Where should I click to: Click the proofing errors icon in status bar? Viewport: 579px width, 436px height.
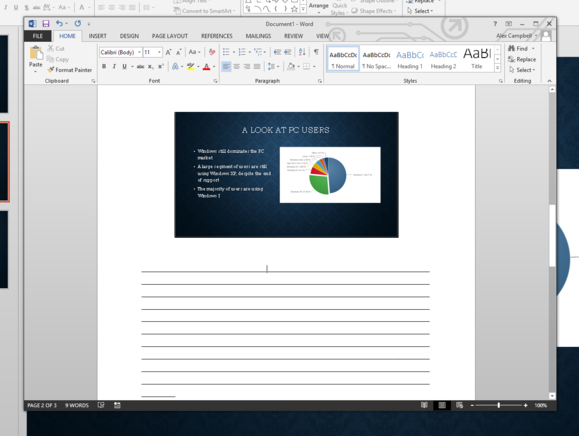[101, 405]
